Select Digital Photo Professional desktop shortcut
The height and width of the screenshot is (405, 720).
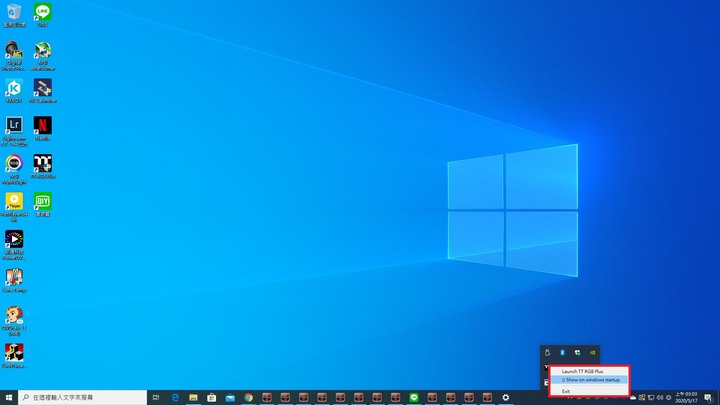14,56
